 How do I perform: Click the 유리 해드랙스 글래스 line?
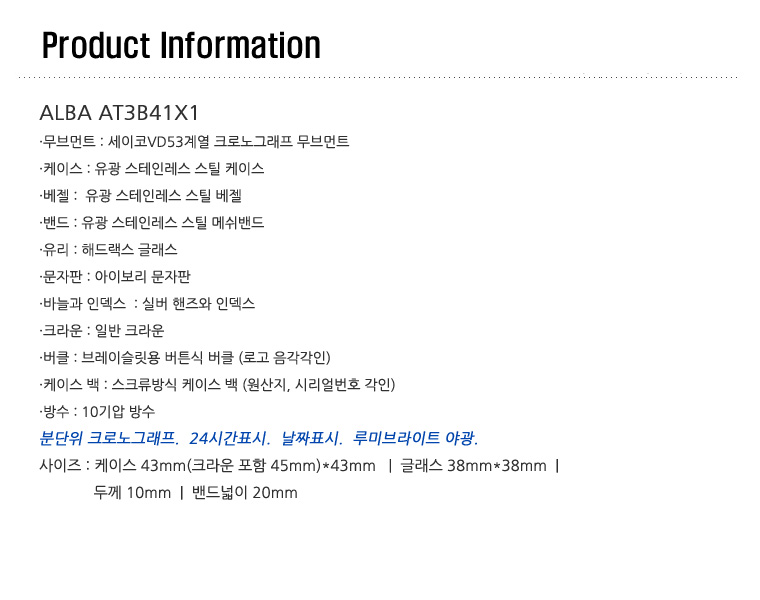(109, 250)
